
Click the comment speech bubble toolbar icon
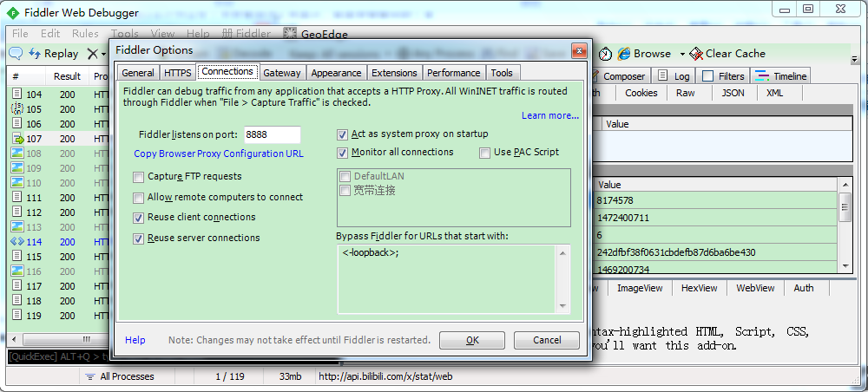16,54
